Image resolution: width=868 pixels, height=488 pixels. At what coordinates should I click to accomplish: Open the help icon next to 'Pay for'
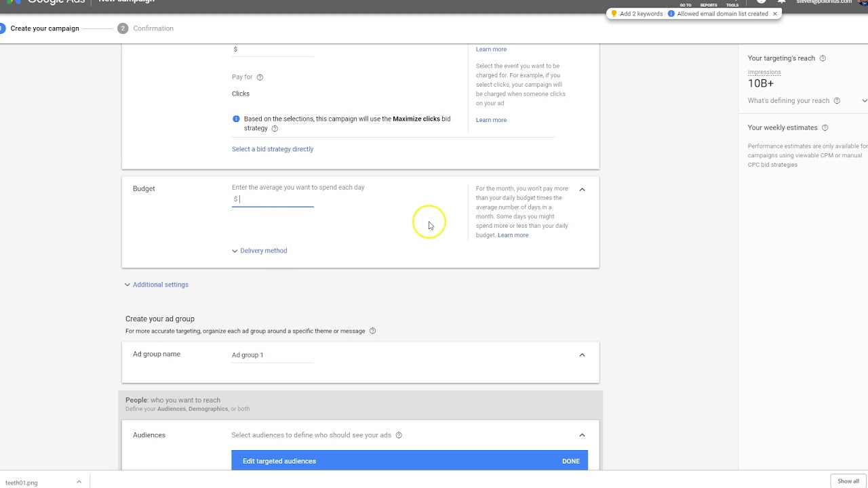tap(260, 77)
